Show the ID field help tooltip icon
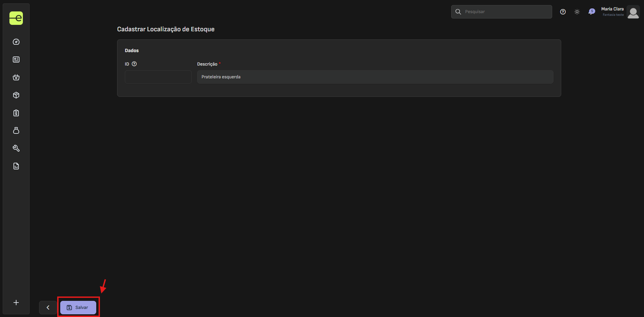The image size is (644, 317). click(134, 64)
